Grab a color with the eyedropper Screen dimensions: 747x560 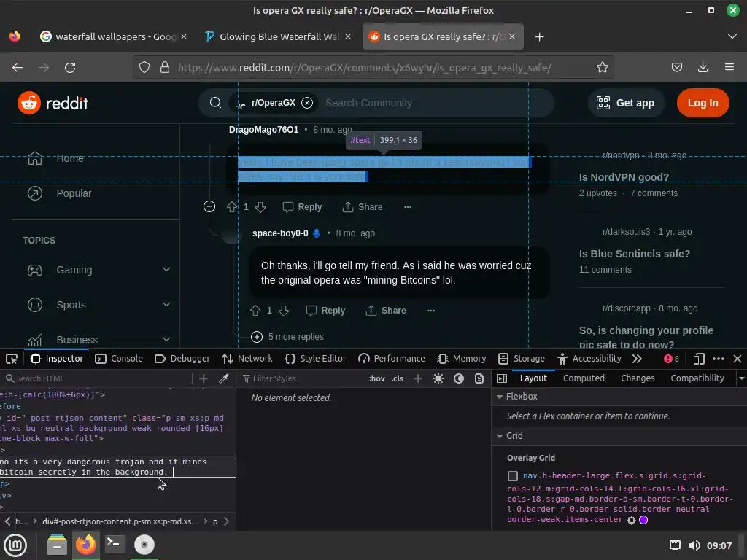tap(223, 378)
